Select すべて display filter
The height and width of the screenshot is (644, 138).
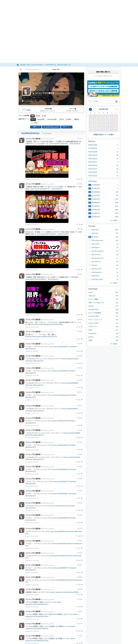pyautogui.click(x=33, y=119)
